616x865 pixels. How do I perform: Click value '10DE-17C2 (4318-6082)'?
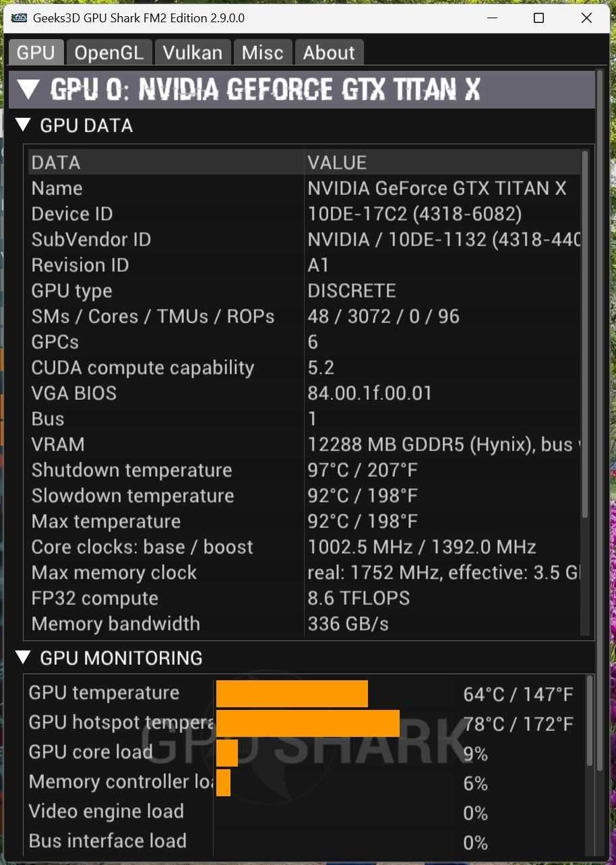[x=414, y=214]
